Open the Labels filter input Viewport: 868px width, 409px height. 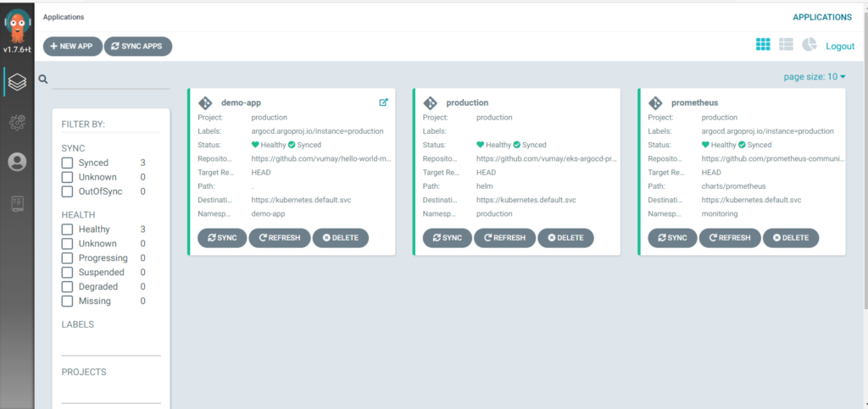click(x=110, y=345)
